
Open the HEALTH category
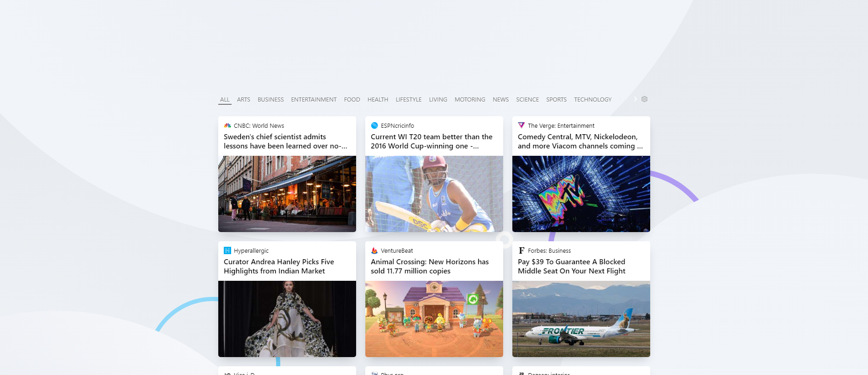(x=378, y=100)
